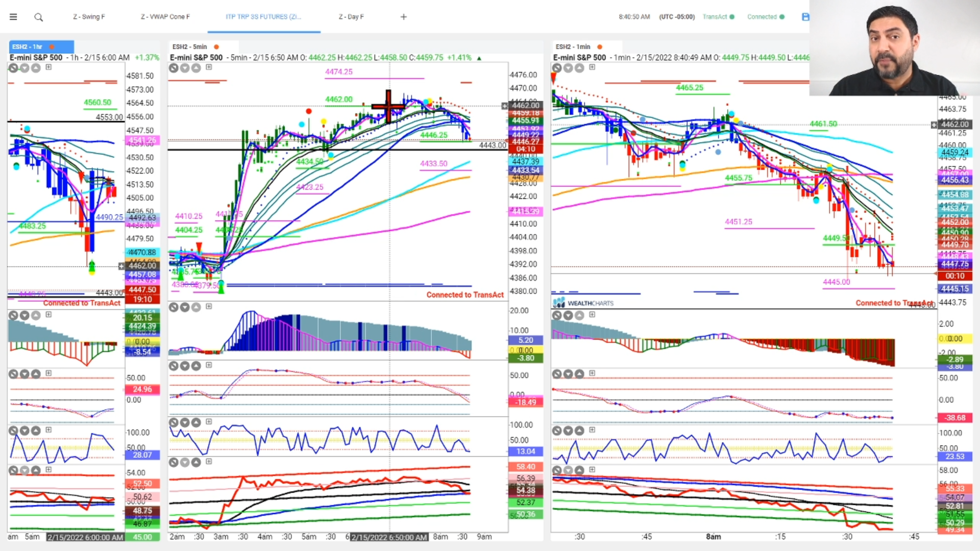980x551 pixels.
Task: Maximize the 1hr main price pane
Action: pyautogui.click(x=48, y=67)
